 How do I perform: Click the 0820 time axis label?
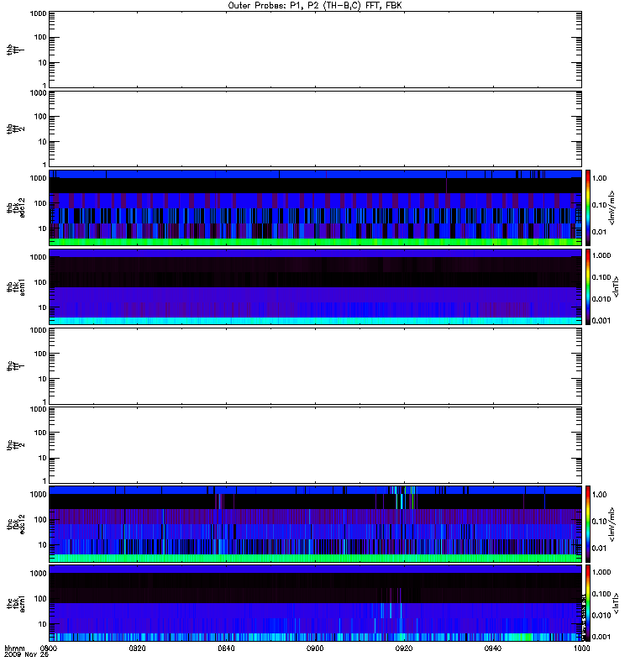(137, 648)
